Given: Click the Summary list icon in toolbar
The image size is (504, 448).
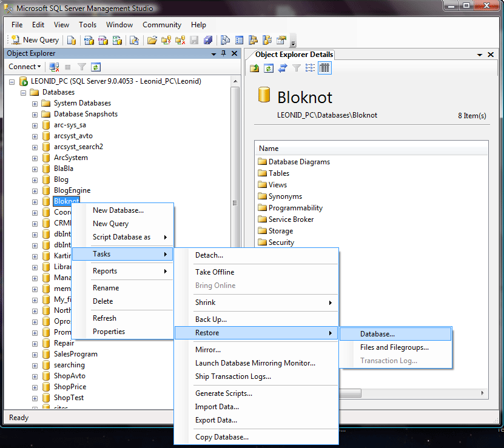Looking at the screenshot, I should (x=239, y=40).
